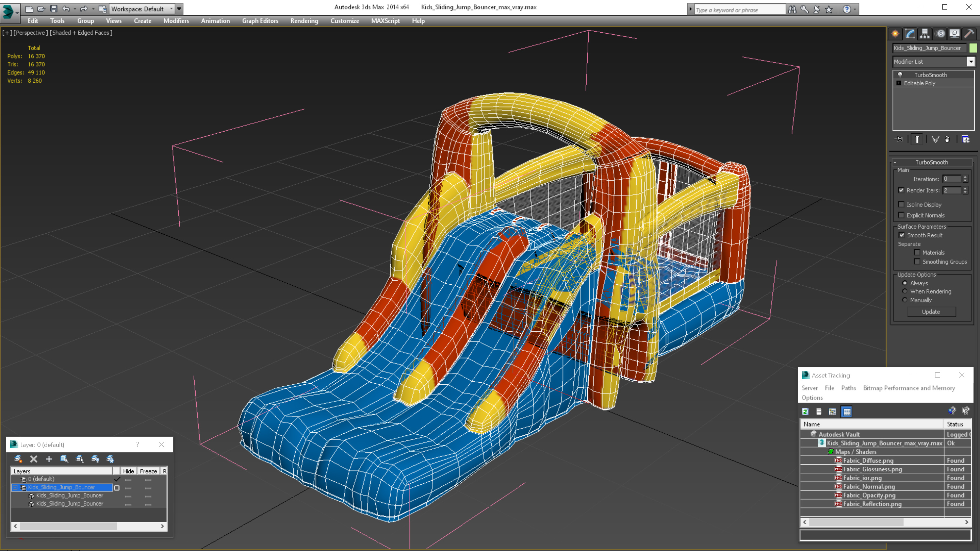Screen dimensions: 980x551
Task: Click the Update button in TurboSmooth
Action: [931, 312]
